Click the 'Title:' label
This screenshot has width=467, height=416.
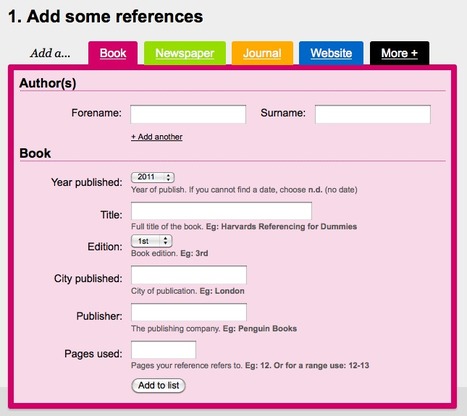click(x=111, y=215)
